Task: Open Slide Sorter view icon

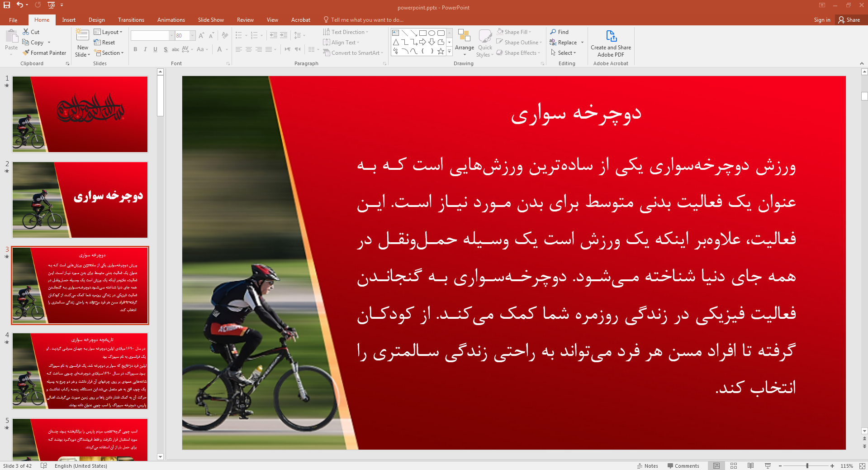Action: pos(734,466)
